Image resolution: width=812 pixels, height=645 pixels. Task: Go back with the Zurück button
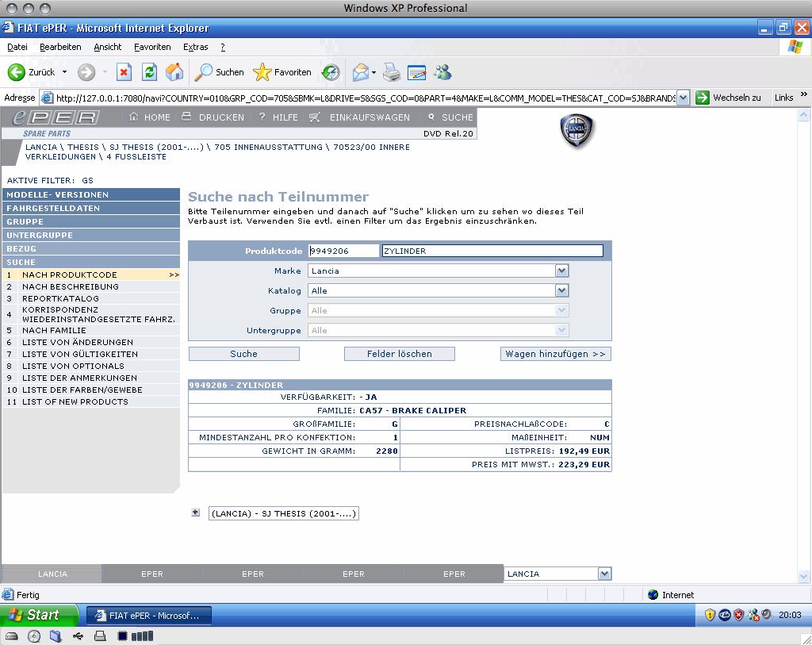coord(31,72)
